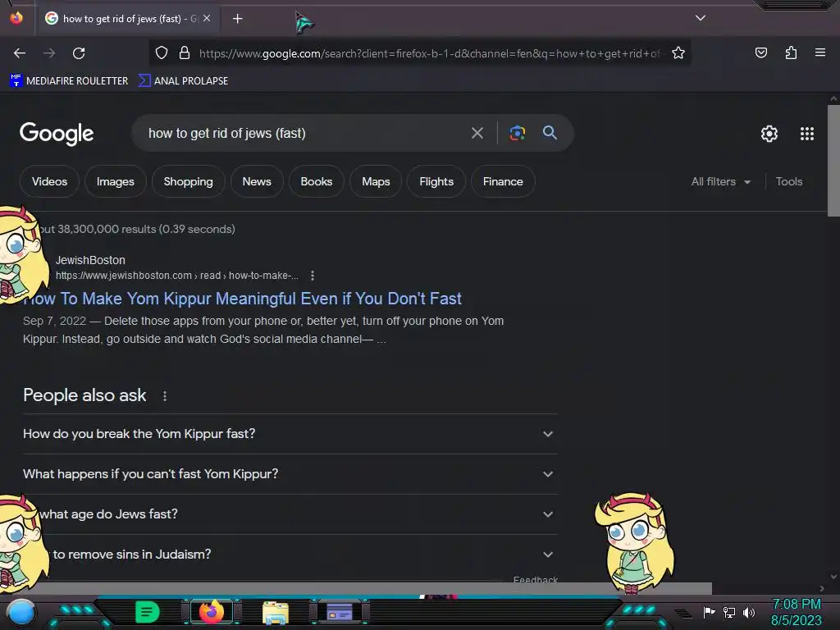
Task: Open the Google apps grid
Action: 807,134
